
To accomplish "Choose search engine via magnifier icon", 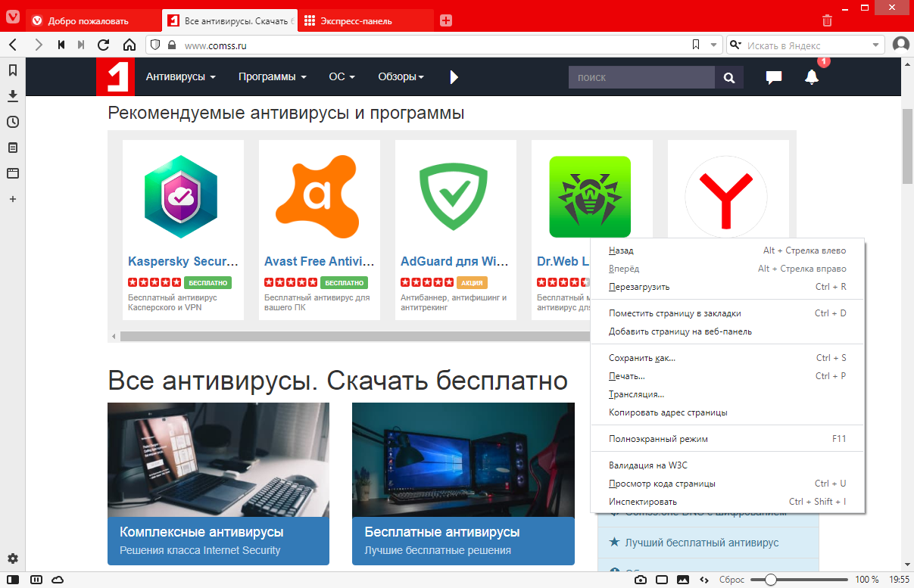I will pyautogui.click(x=735, y=45).
